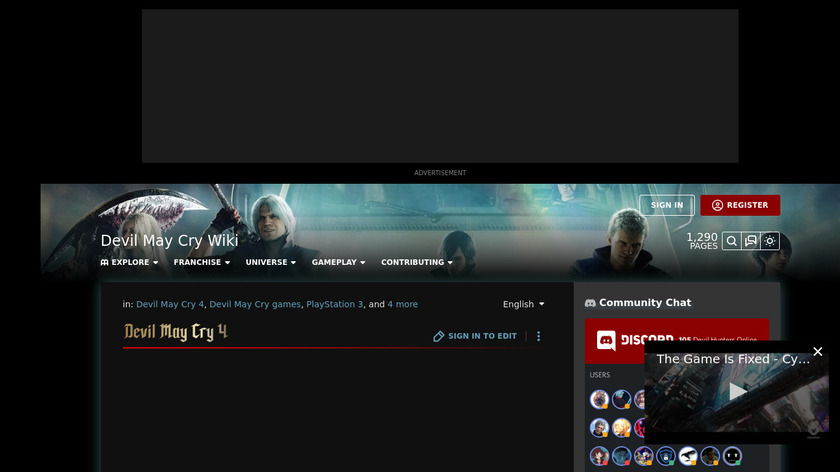Click third avatar in bottom user row
The image size is (840, 472).
[644, 456]
